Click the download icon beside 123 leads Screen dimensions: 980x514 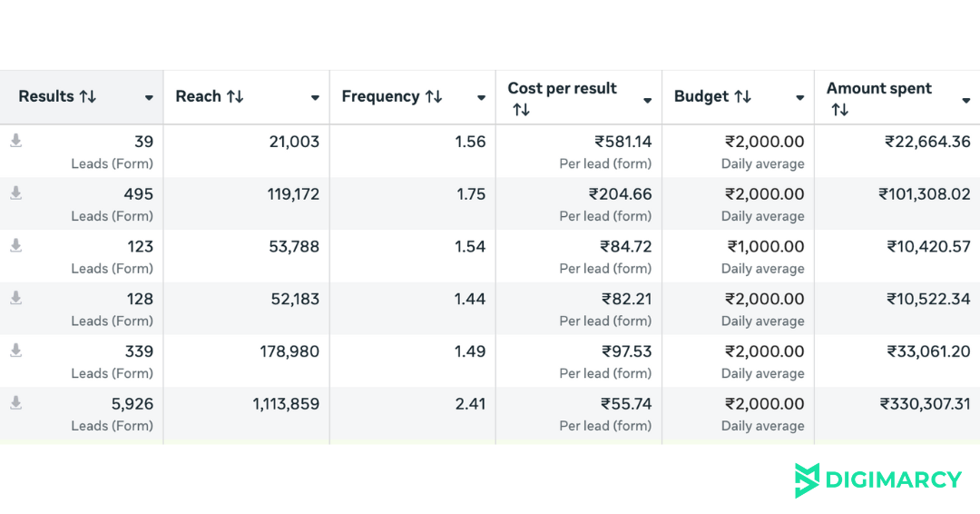pyautogui.click(x=15, y=246)
